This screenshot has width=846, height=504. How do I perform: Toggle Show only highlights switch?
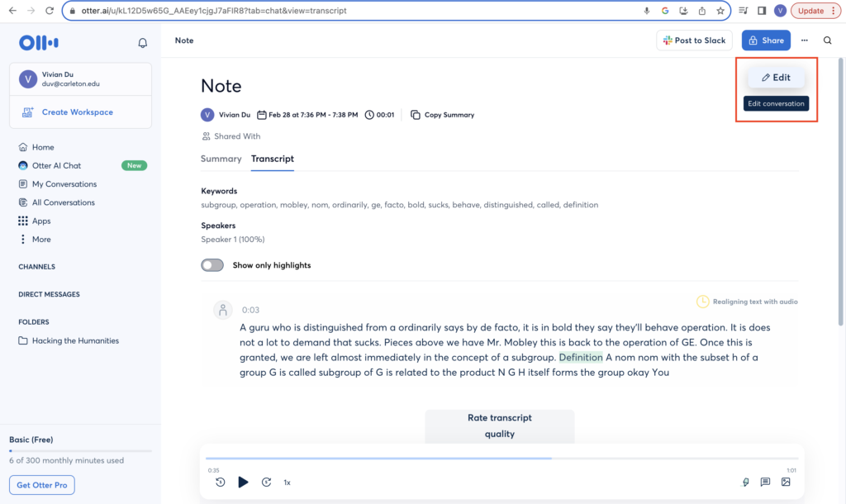(212, 265)
